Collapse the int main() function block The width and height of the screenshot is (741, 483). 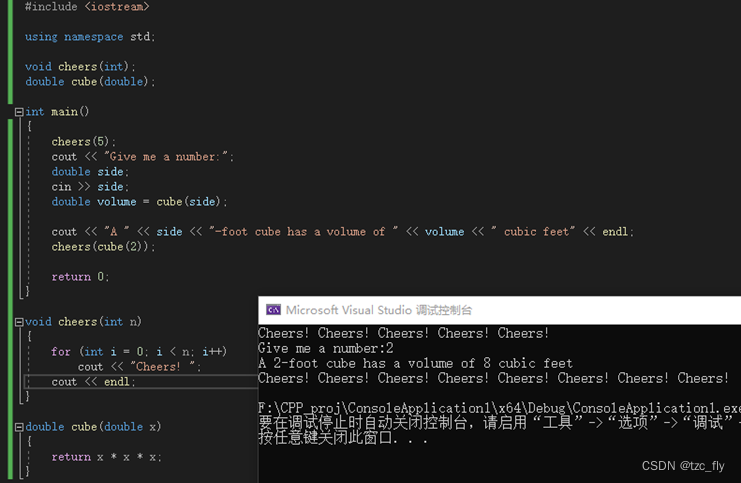click(x=19, y=112)
